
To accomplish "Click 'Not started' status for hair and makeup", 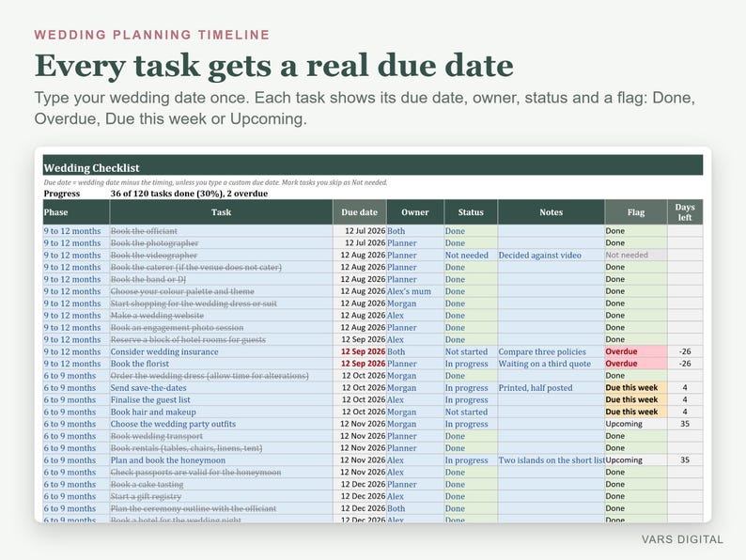I will pos(471,412).
